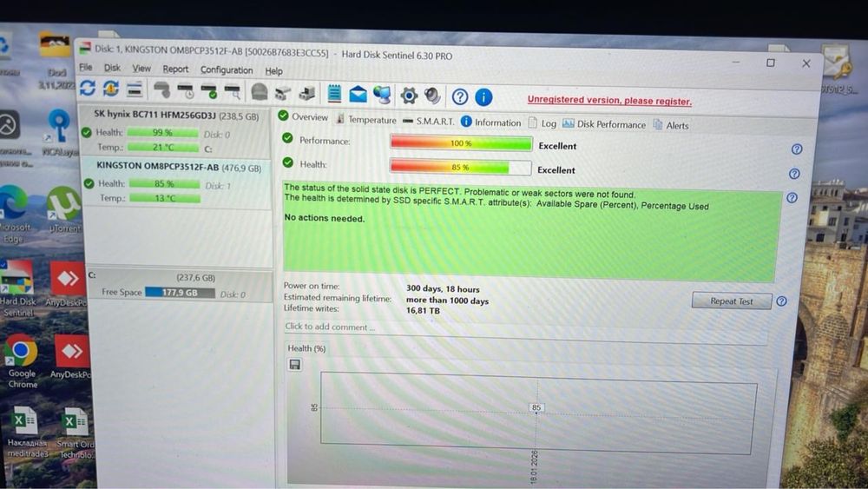Screen dimensions: 868x489
Task: Click the stethoscope disk test icon
Action: (x=161, y=89)
